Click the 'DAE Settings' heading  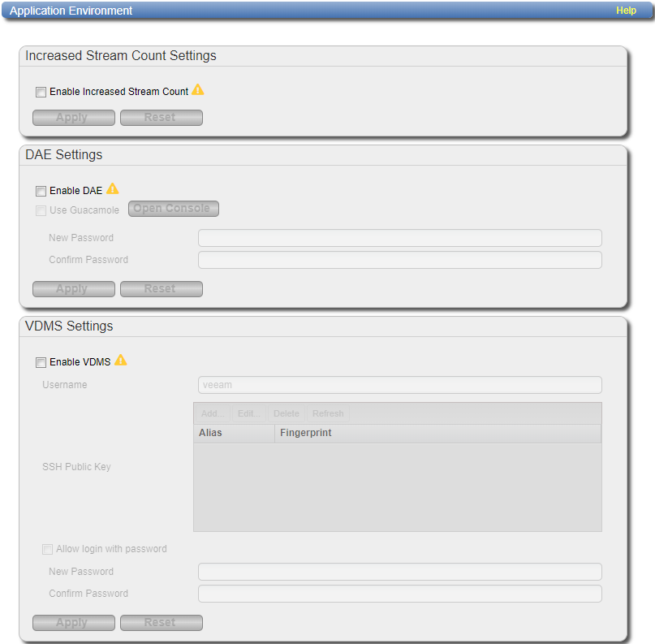[63, 154]
